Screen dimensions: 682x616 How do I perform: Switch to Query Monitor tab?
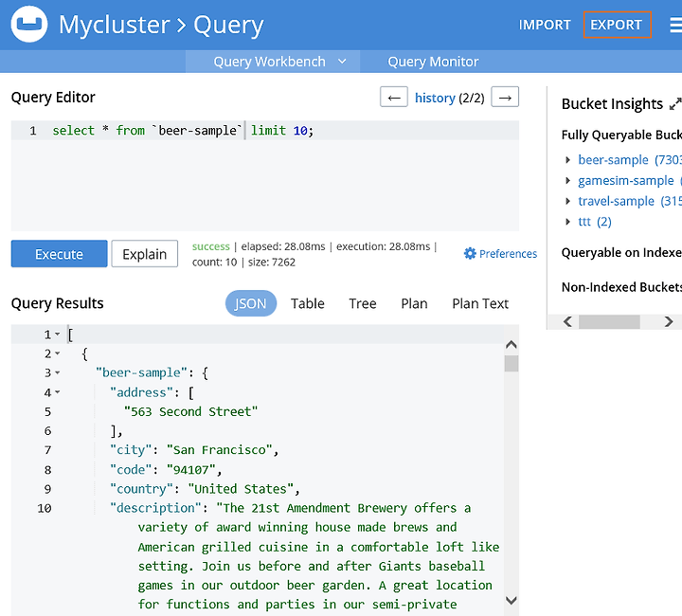433,62
